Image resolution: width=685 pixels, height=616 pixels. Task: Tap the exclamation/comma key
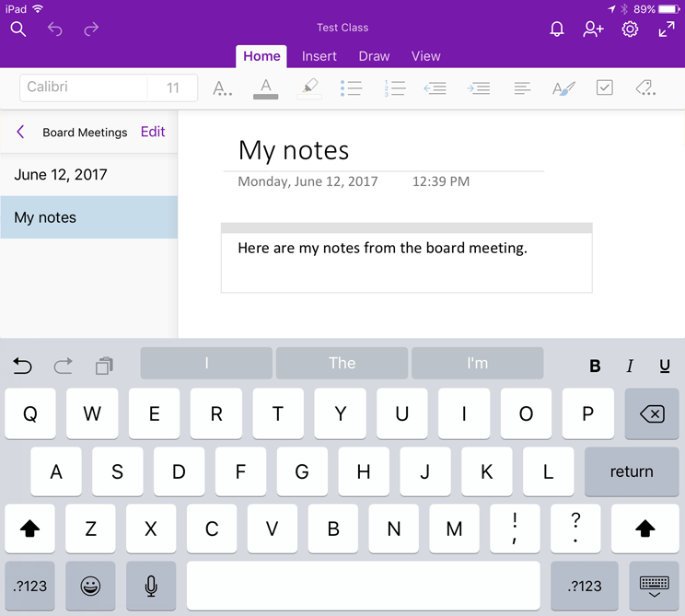[x=515, y=529]
